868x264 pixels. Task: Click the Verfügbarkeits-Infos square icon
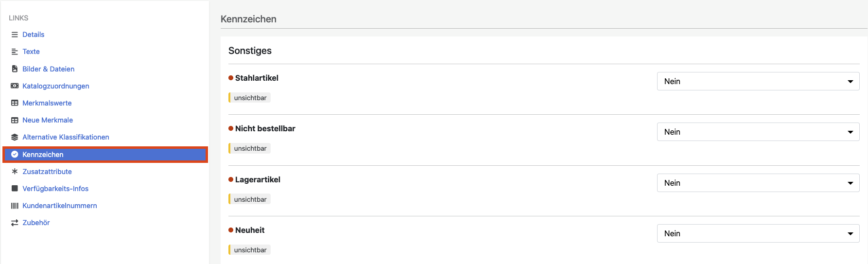15,189
